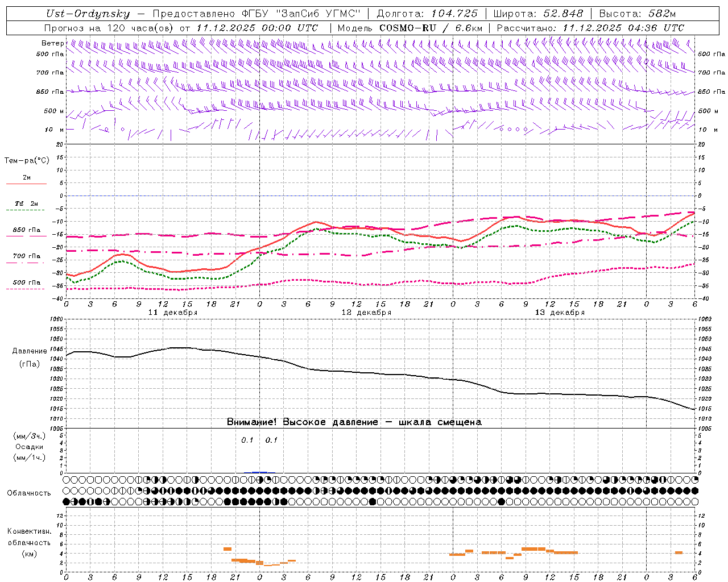This screenshot has width=728, height=582.
Task: Click the 11 декабря date label
Action: [173, 313]
